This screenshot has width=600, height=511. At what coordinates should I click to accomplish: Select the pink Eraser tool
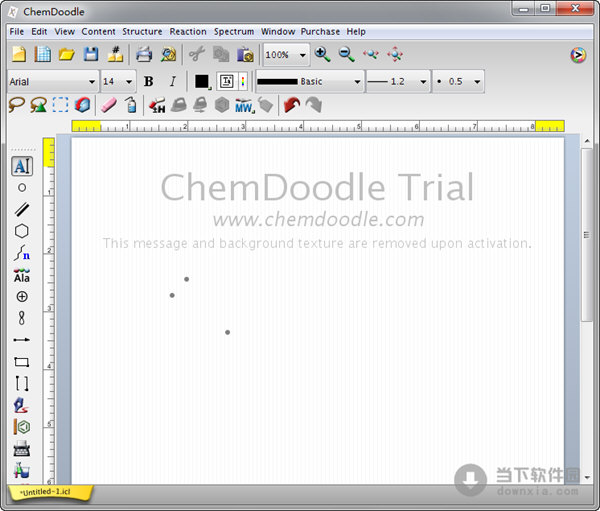[x=109, y=105]
